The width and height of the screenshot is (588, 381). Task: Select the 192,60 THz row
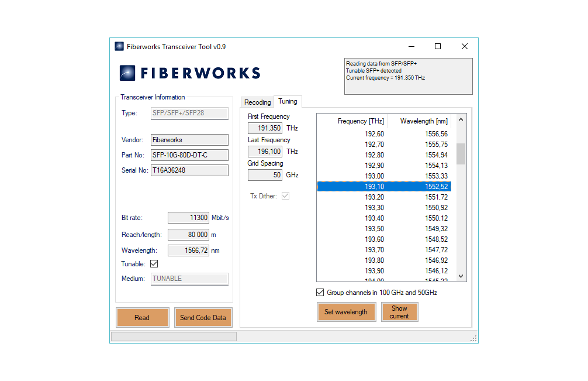point(384,134)
